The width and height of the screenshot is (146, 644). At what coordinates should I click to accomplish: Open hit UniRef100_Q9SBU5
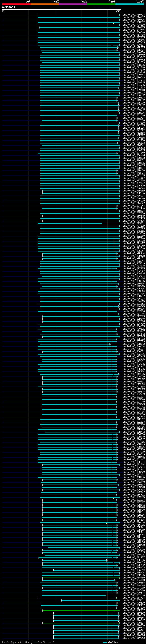(134, 281)
